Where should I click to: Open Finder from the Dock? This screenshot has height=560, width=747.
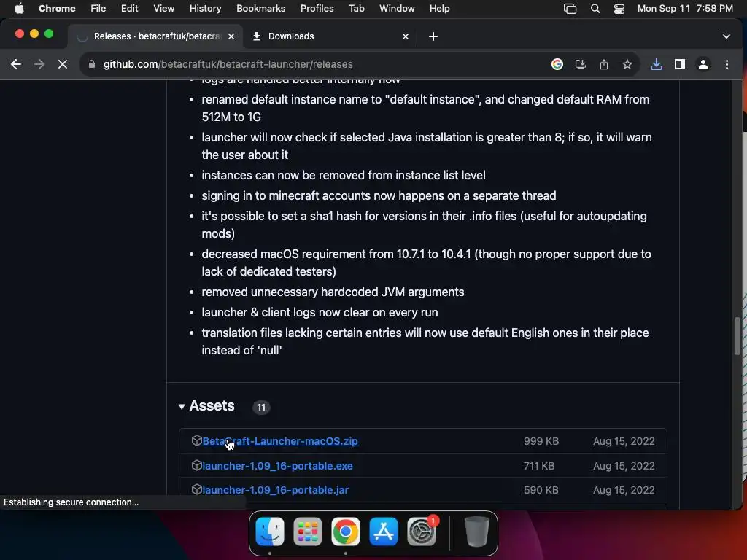(x=270, y=532)
